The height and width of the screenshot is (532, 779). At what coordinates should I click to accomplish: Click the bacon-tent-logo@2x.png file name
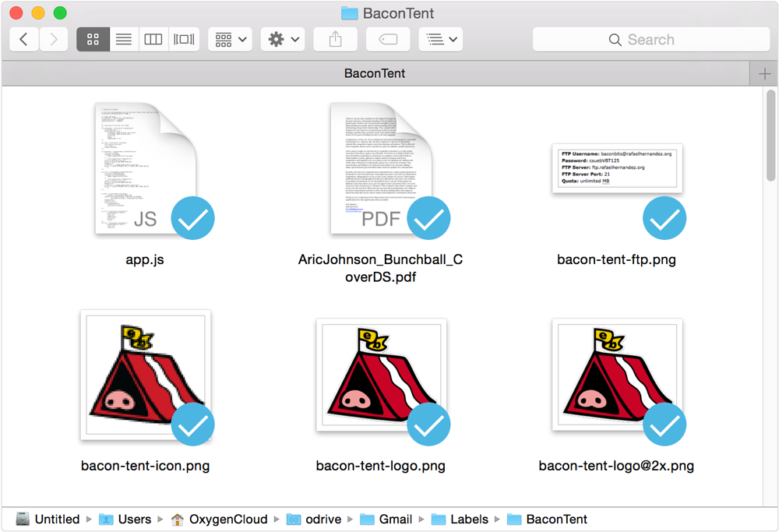coord(616,466)
